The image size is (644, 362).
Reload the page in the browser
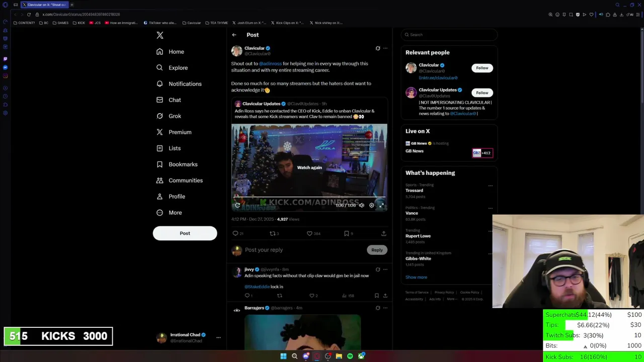(x=29, y=15)
